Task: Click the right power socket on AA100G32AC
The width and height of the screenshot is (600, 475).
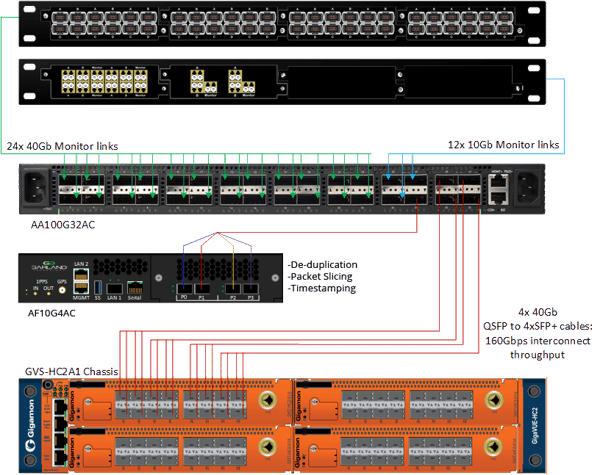Action: [529, 188]
